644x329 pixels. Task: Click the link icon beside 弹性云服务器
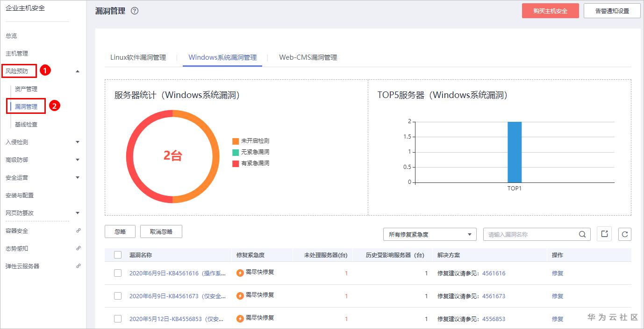(78, 266)
